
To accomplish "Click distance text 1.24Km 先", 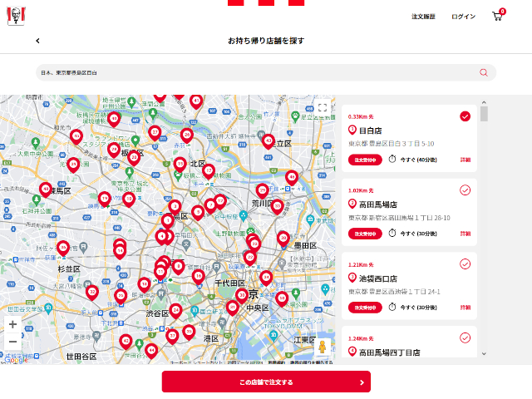I will point(361,338).
